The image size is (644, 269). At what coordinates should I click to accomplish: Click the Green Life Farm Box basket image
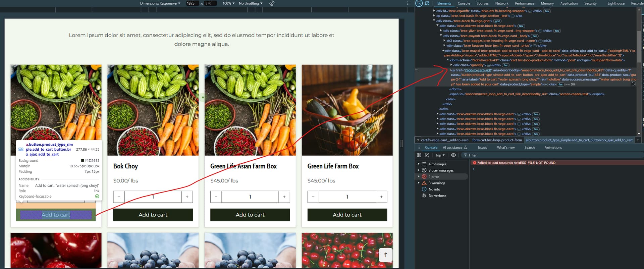pyautogui.click(x=347, y=110)
